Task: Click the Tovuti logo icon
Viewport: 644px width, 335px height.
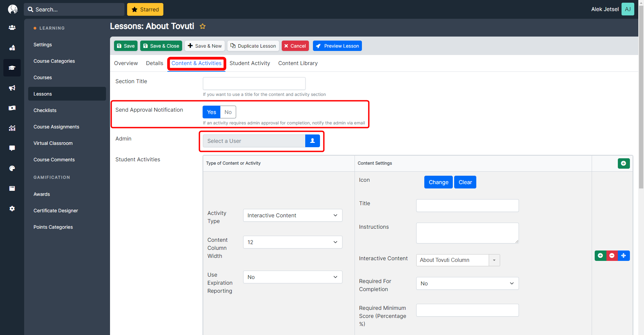Action: pos(12,9)
